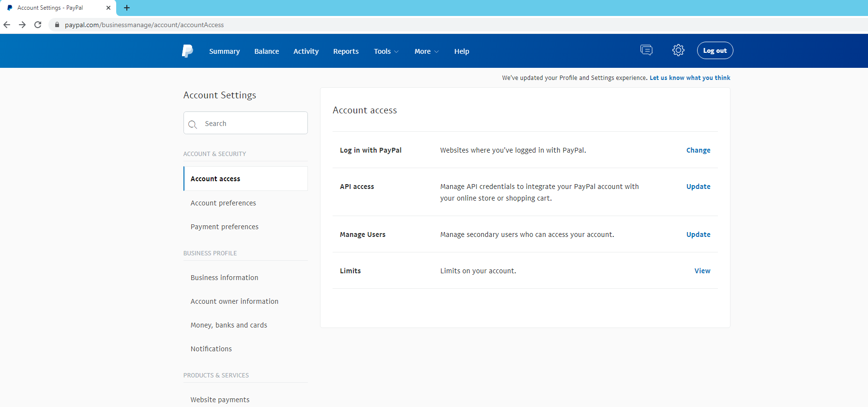Reload the page with the refresh icon
This screenshot has height=407, width=868.
coord(38,25)
